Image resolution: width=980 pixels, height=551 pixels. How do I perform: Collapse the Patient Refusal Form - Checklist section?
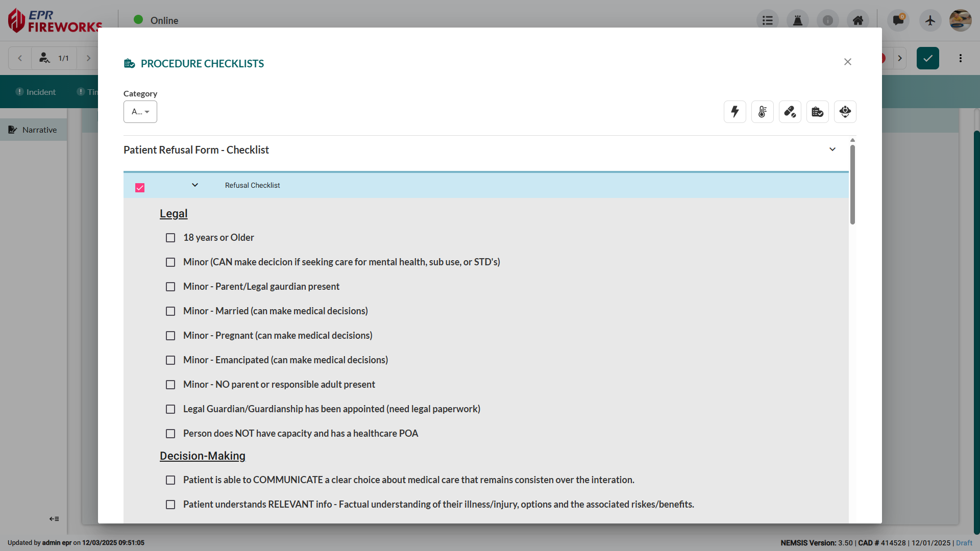pyautogui.click(x=832, y=149)
